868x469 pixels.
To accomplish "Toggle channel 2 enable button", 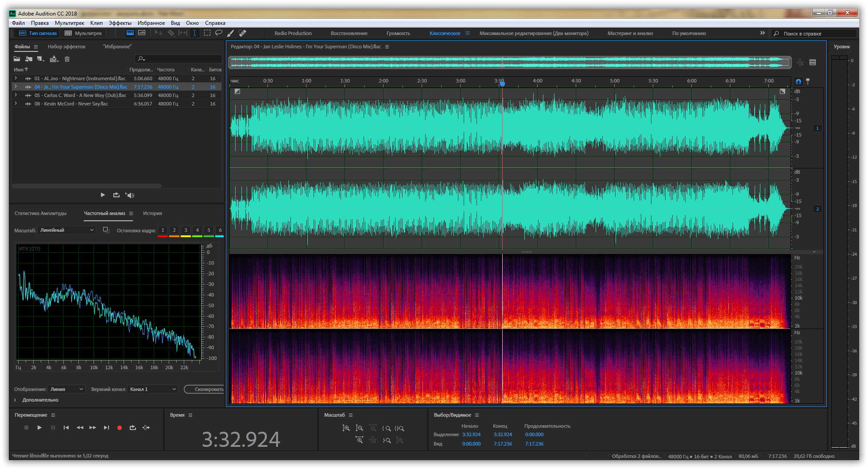I will pyautogui.click(x=818, y=209).
